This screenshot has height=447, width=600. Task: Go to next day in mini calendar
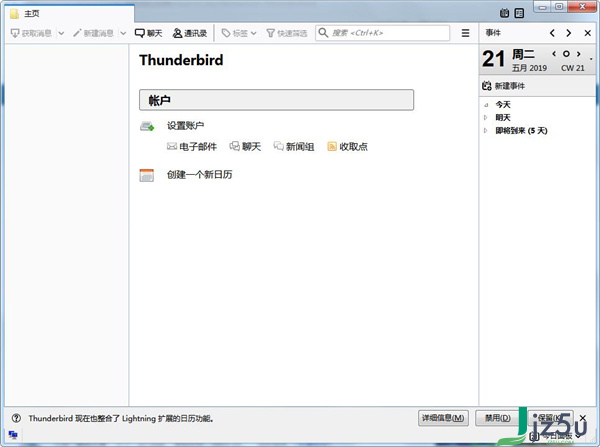(x=579, y=54)
